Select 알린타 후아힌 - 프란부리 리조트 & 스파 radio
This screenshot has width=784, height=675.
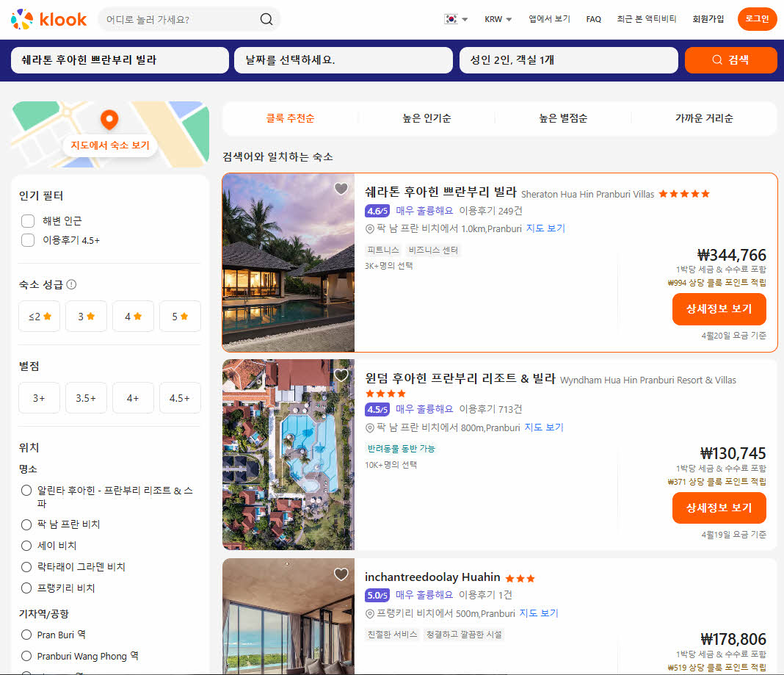click(x=26, y=491)
